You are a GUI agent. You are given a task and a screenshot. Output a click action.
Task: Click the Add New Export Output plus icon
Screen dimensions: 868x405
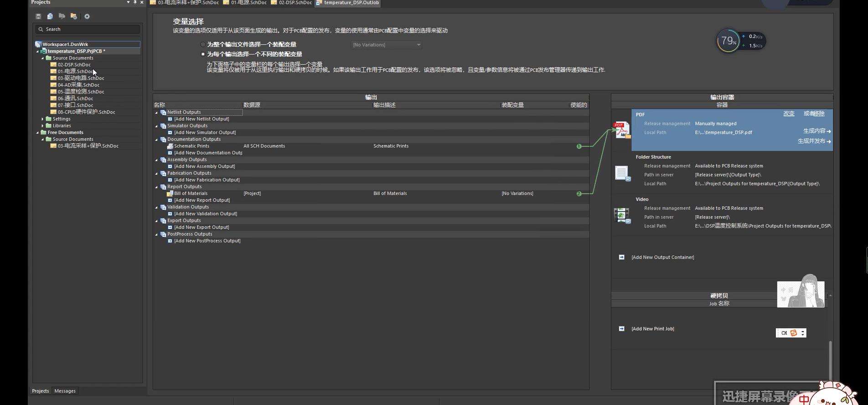(170, 227)
